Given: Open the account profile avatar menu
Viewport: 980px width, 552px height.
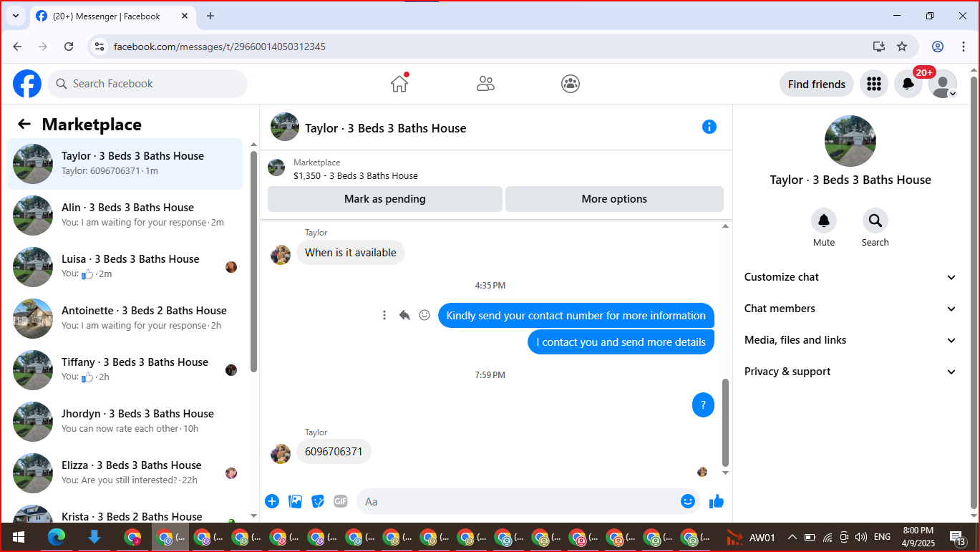Looking at the screenshot, I should (943, 84).
